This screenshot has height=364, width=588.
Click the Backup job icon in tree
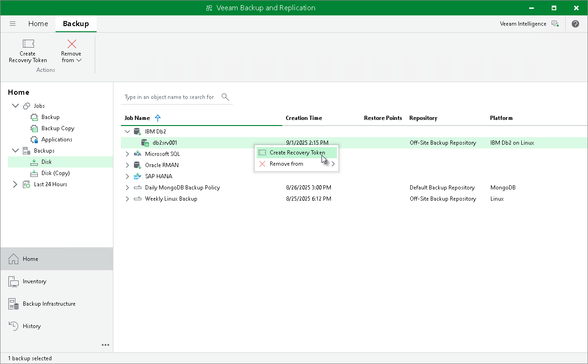[x=34, y=117]
